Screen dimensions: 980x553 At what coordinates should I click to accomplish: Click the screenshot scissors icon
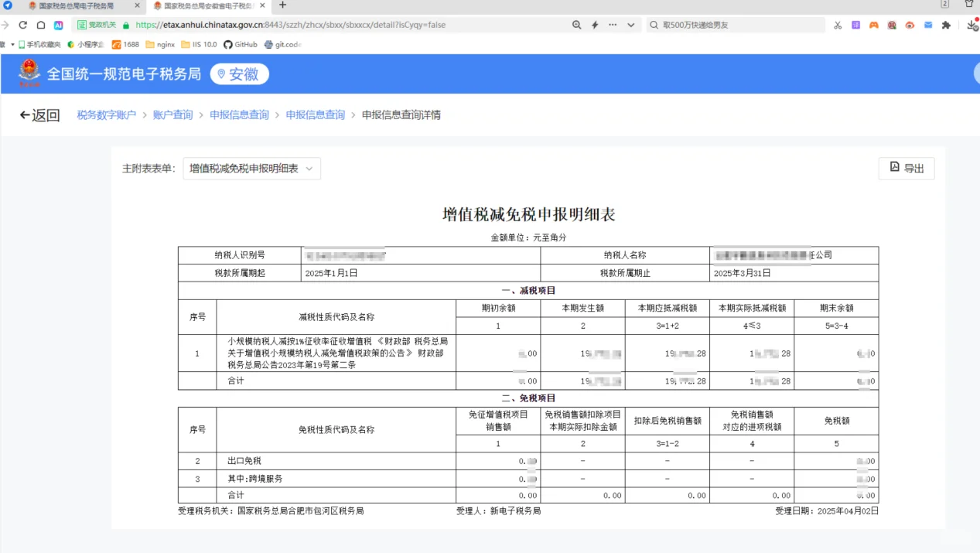[838, 25]
